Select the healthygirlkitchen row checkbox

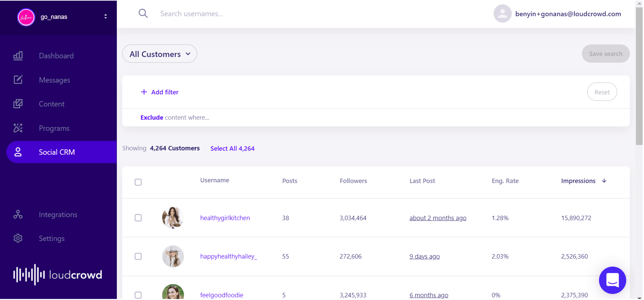(138, 218)
